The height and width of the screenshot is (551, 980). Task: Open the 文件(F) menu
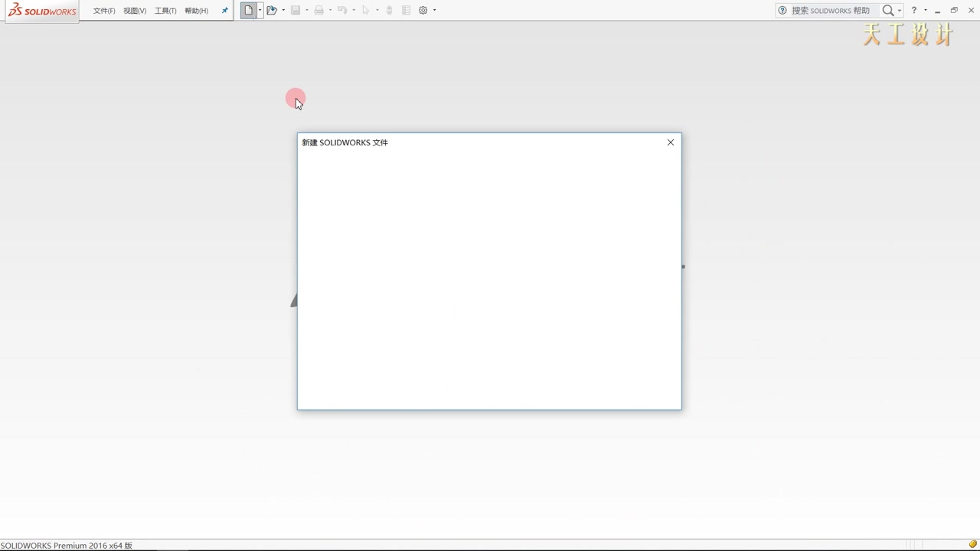tap(104, 11)
